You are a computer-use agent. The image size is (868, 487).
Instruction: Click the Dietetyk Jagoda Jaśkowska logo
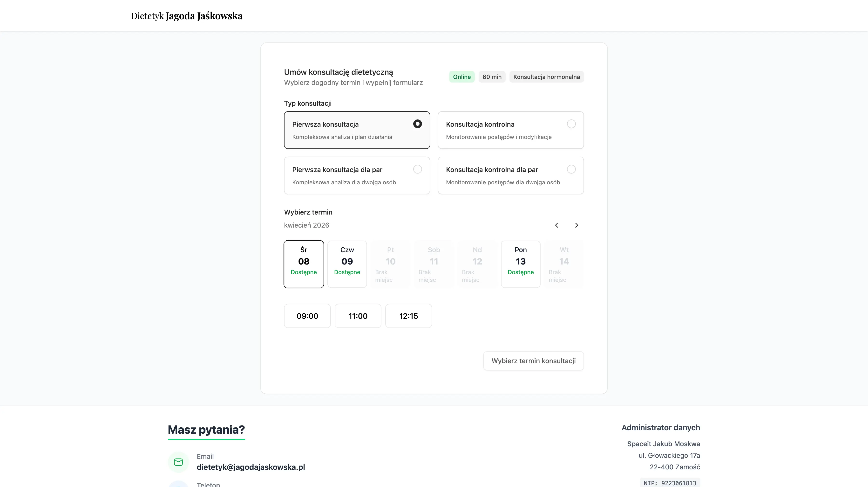coord(186,15)
